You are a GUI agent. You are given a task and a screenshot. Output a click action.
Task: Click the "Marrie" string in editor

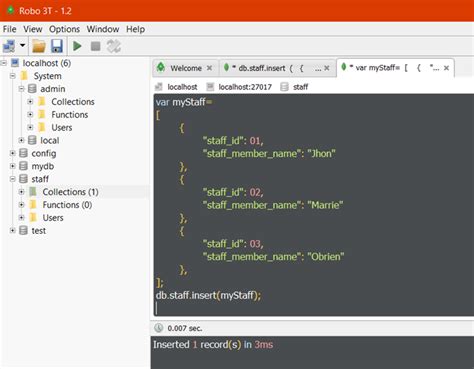point(325,205)
